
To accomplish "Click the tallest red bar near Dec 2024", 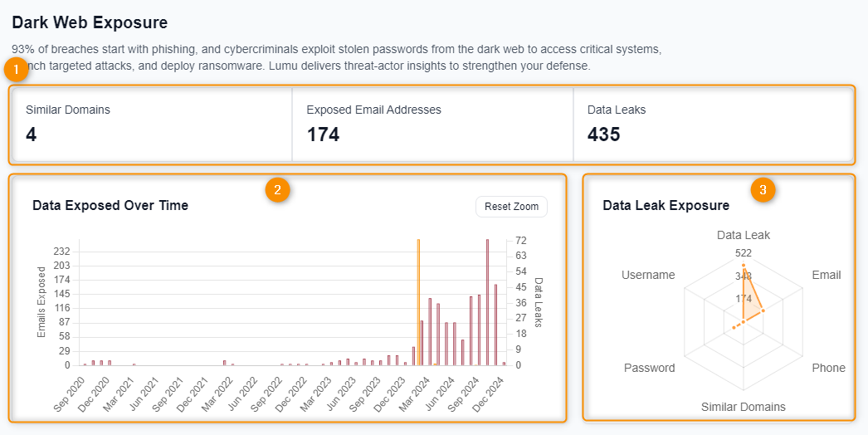I will tap(487, 301).
